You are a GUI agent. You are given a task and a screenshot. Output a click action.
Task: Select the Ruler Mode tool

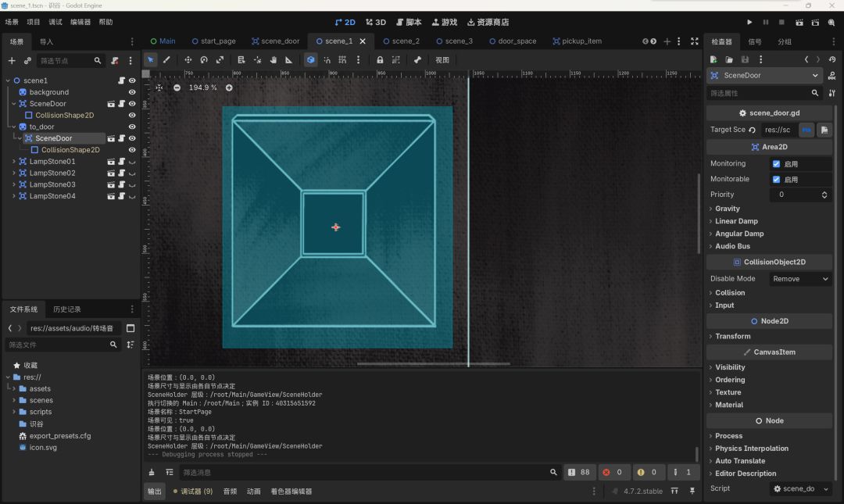pos(289,59)
